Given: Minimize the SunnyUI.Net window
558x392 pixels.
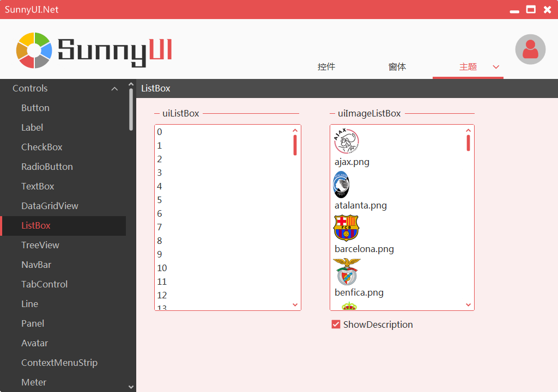Looking at the screenshot, I should pyautogui.click(x=514, y=11).
